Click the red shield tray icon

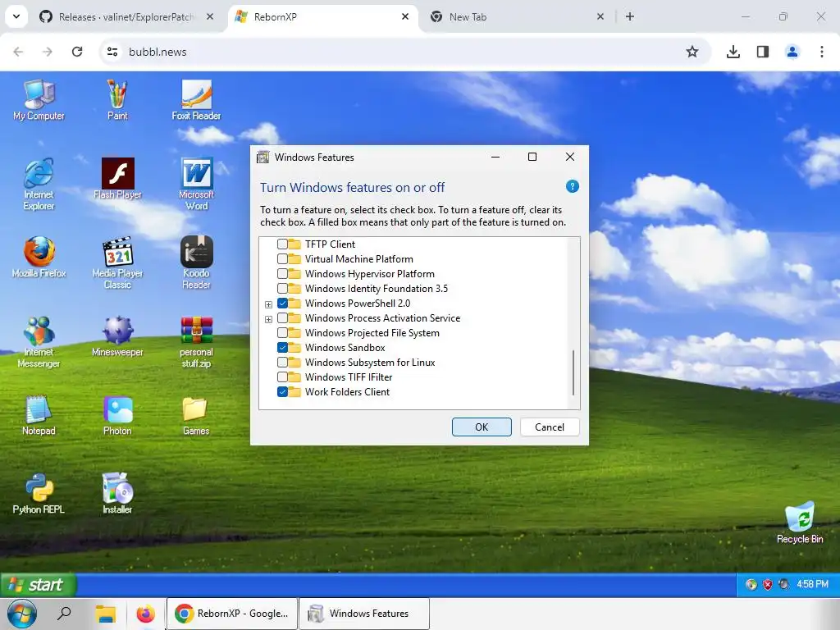coord(767,584)
